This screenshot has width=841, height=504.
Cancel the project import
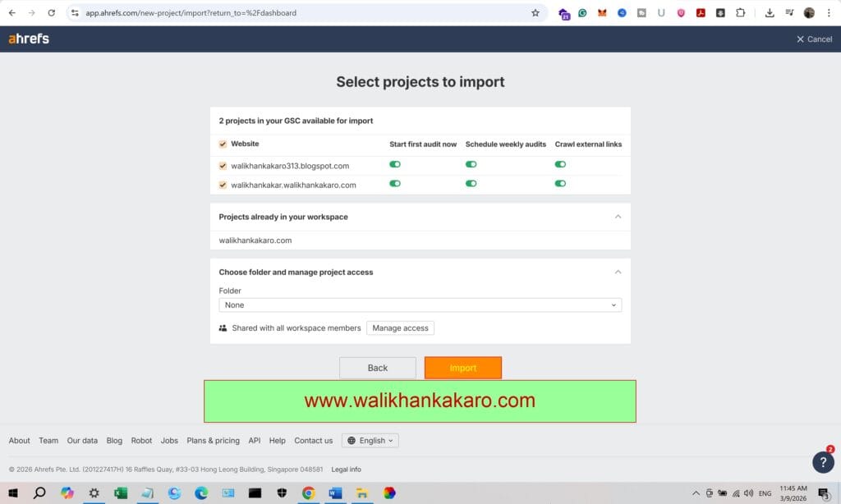click(x=814, y=39)
